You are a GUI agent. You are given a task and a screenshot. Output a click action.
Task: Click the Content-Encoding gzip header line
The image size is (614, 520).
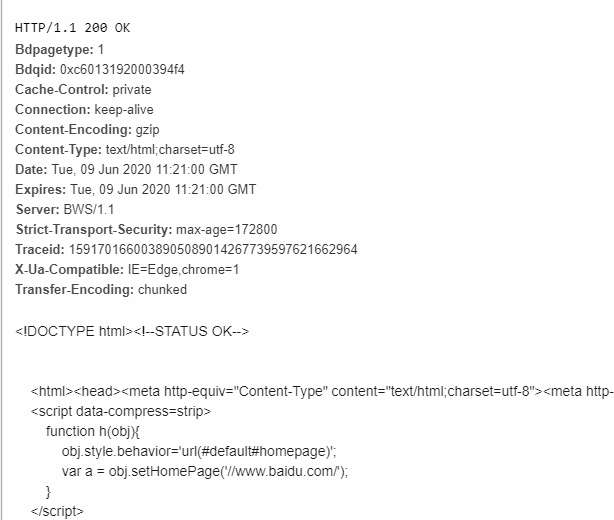(86, 129)
